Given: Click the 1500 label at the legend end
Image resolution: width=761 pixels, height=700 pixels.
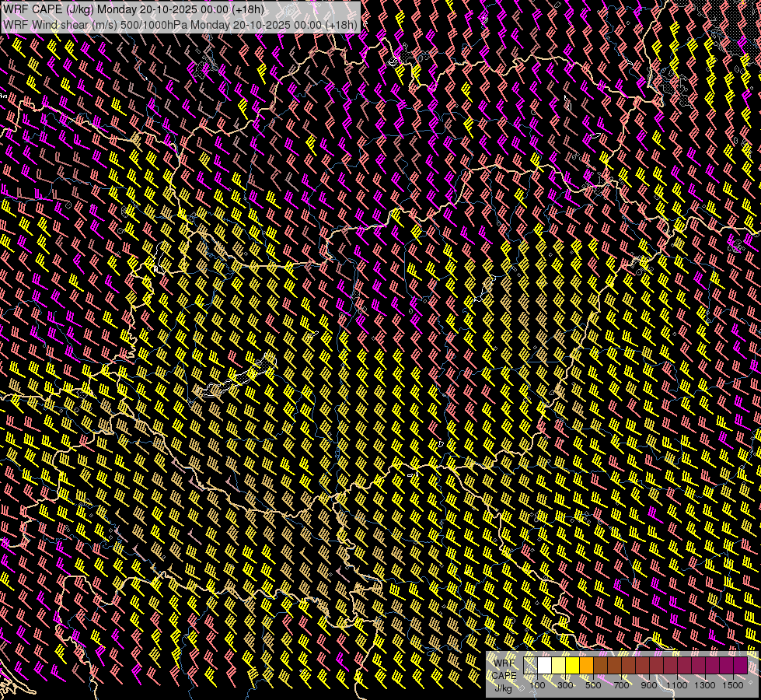Looking at the screenshot, I should point(732,685).
